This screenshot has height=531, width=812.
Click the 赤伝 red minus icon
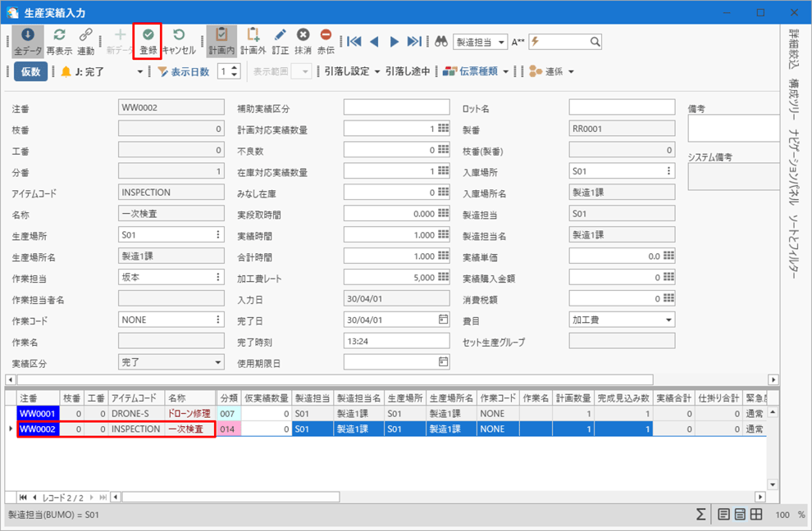(326, 40)
